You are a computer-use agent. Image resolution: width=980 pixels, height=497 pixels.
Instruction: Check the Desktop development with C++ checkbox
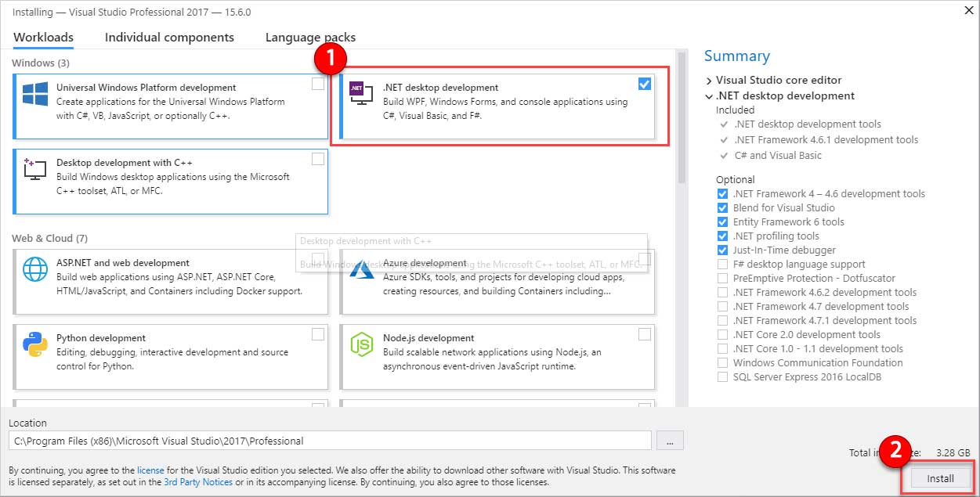click(x=318, y=159)
